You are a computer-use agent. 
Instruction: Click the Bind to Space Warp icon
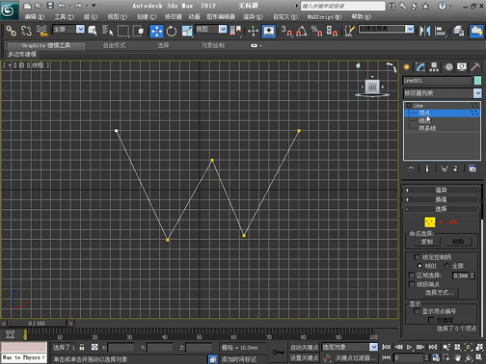click(x=42, y=31)
